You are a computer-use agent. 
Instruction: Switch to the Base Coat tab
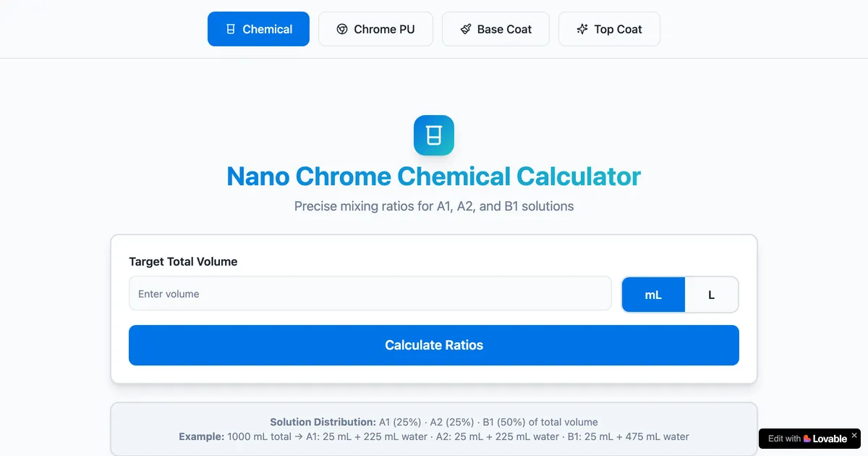(495, 29)
